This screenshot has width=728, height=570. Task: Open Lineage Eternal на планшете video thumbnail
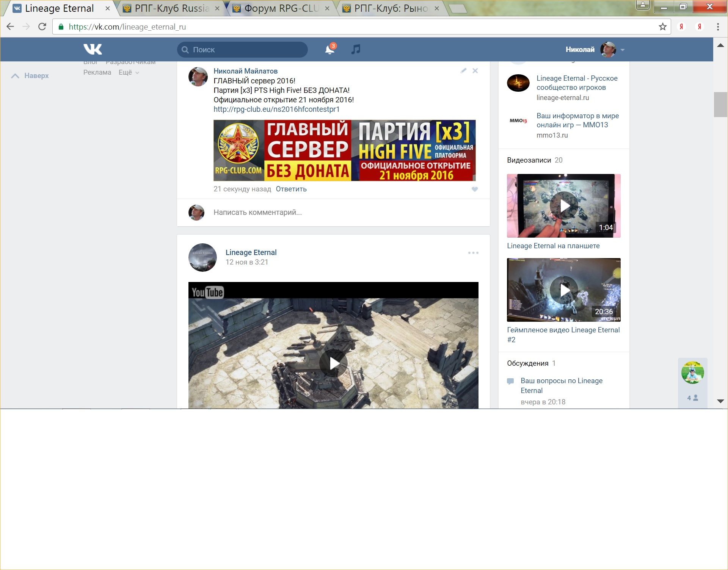point(563,206)
